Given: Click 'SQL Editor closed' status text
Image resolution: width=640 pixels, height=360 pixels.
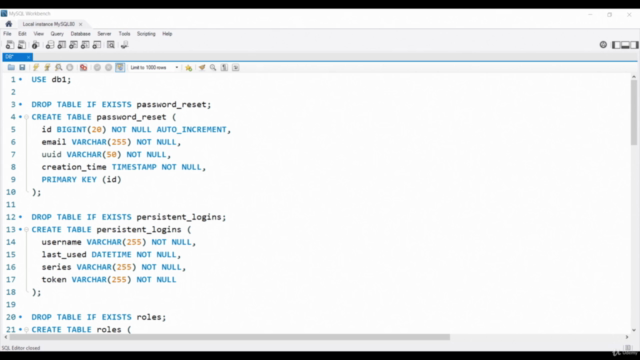Looking at the screenshot, I should tap(21, 348).
